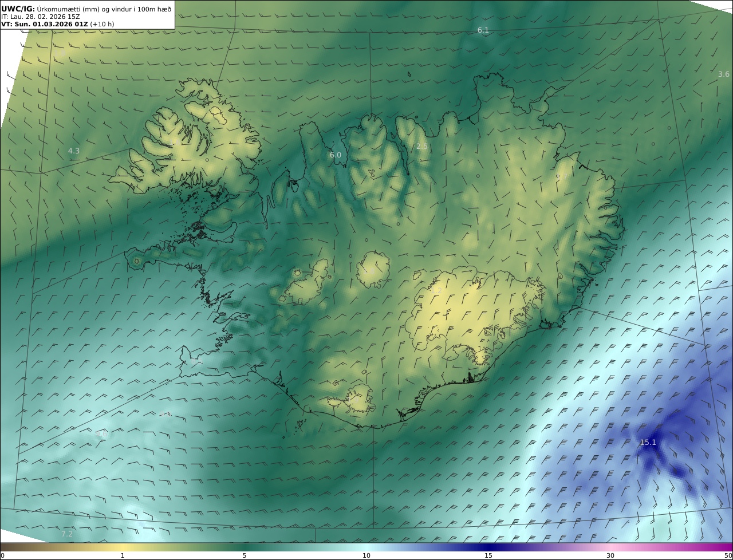Viewport: 733px width, 560px height.
Task: Click the colorbar tick label 50
Action: pyautogui.click(x=728, y=555)
